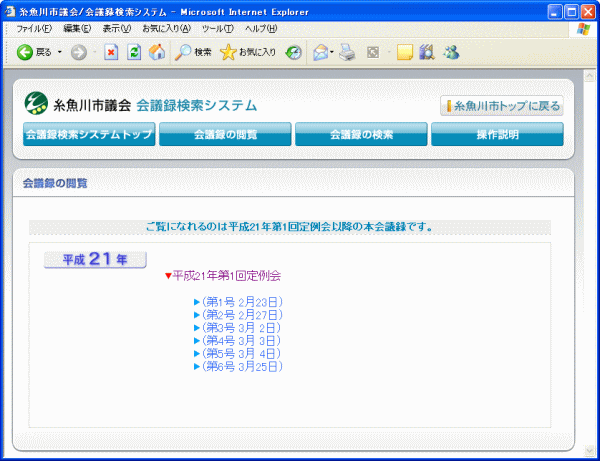Open the 会議録の閲覧 tab

[225, 134]
